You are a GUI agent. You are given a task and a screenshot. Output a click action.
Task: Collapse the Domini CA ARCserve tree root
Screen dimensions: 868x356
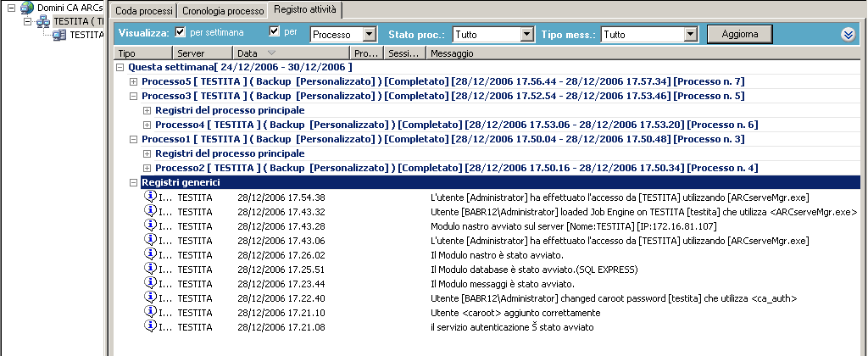tap(10, 8)
